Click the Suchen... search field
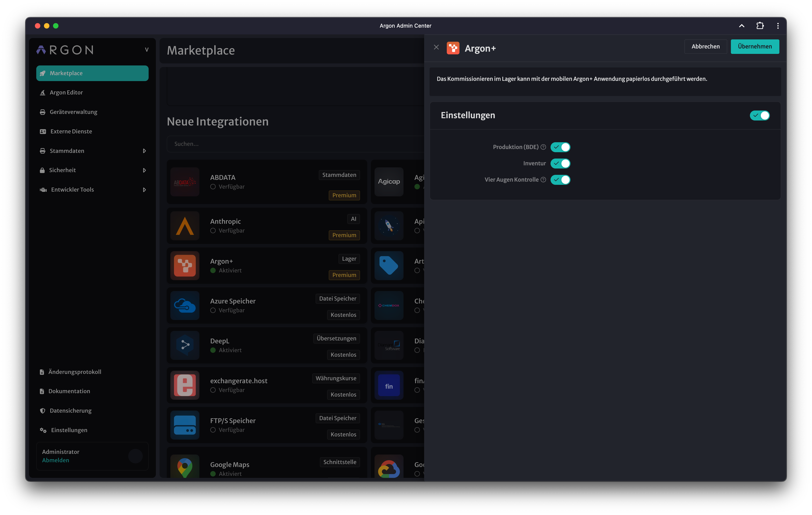The height and width of the screenshot is (515, 812). (x=295, y=144)
